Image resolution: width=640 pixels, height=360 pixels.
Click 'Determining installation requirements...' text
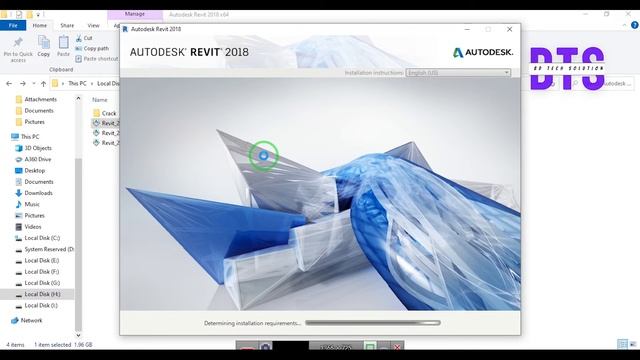point(252,323)
